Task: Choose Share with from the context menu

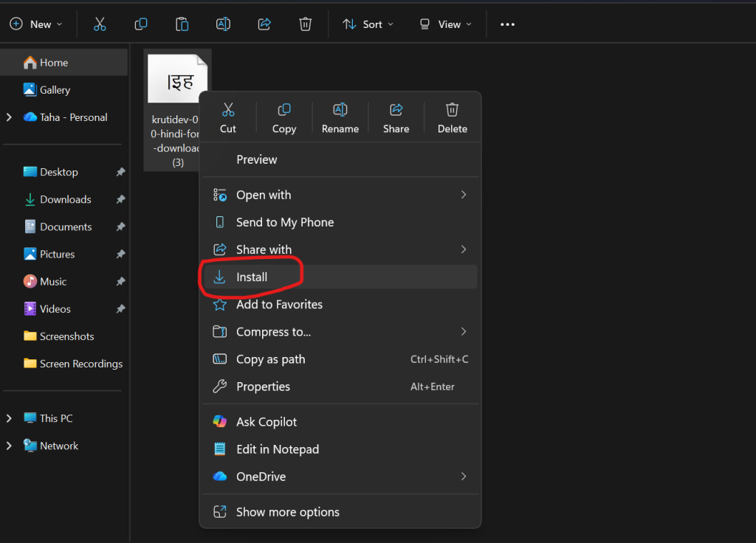Action: 340,249
